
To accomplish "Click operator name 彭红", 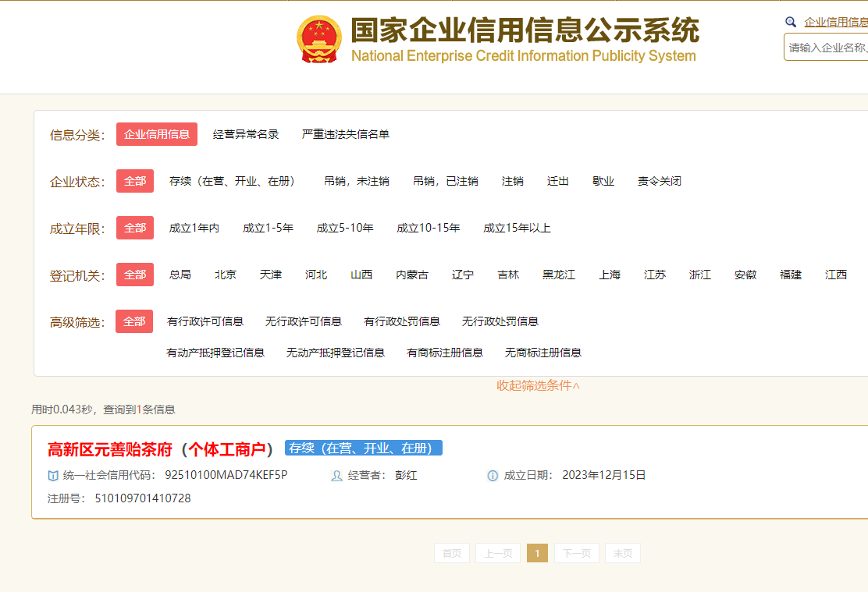I will pos(407,475).
